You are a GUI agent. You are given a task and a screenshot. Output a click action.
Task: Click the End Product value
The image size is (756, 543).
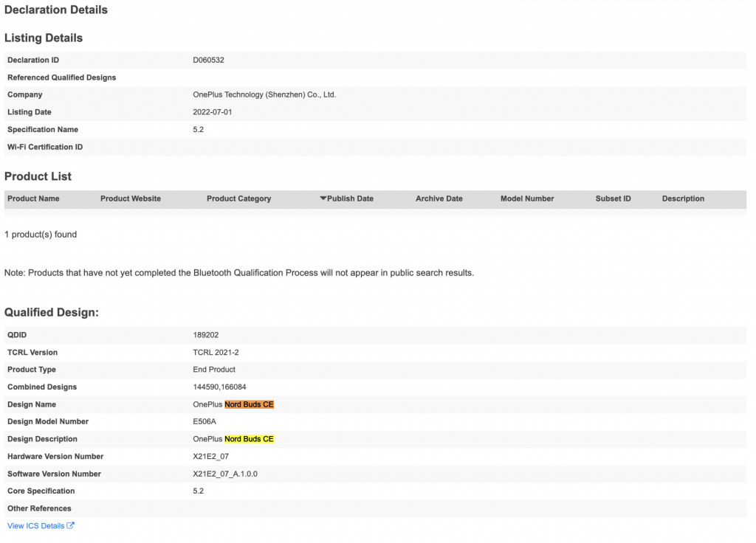click(214, 370)
